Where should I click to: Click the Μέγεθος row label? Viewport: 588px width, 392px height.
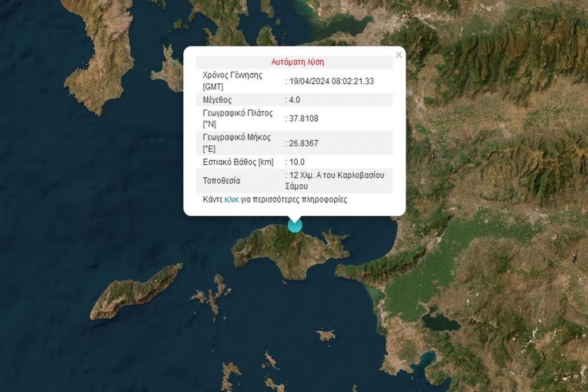tap(217, 100)
